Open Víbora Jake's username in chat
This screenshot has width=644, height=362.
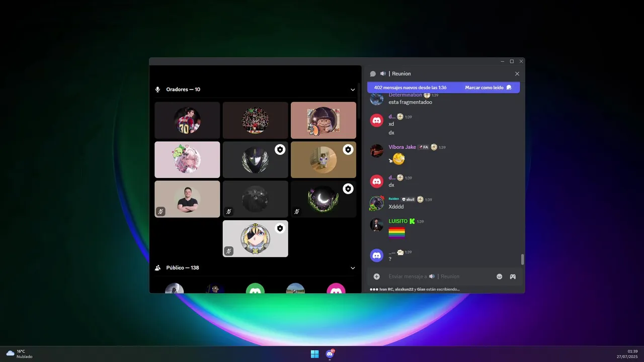(x=403, y=147)
